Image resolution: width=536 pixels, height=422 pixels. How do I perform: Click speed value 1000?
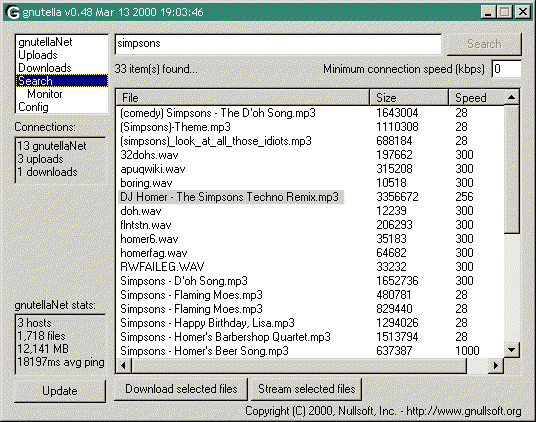pyautogui.click(x=467, y=351)
